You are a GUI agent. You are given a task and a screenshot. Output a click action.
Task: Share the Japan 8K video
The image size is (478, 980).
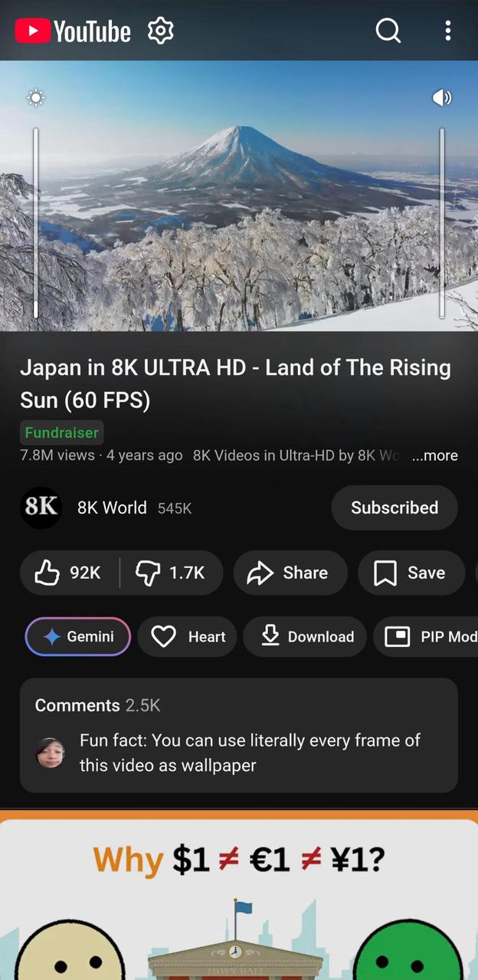pos(290,573)
